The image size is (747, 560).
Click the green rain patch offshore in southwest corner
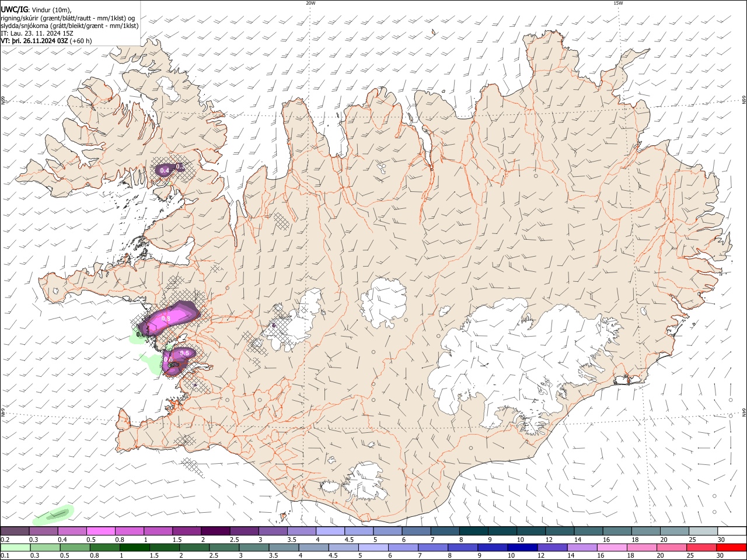pyautogui.click(x=54, y=514)
